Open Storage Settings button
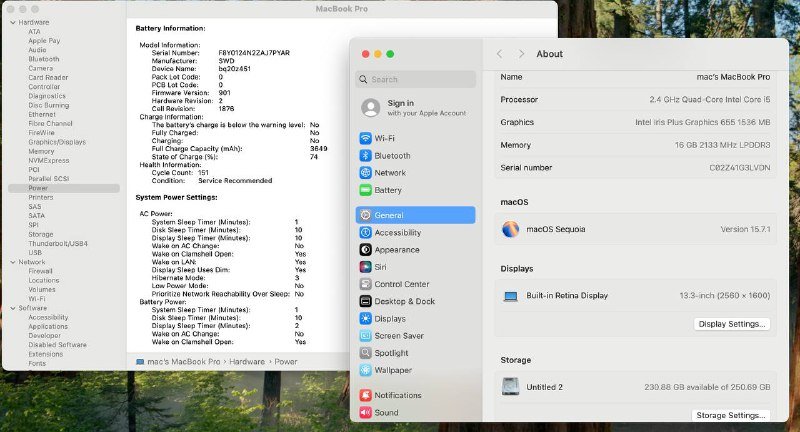 (x=731, y=415)
